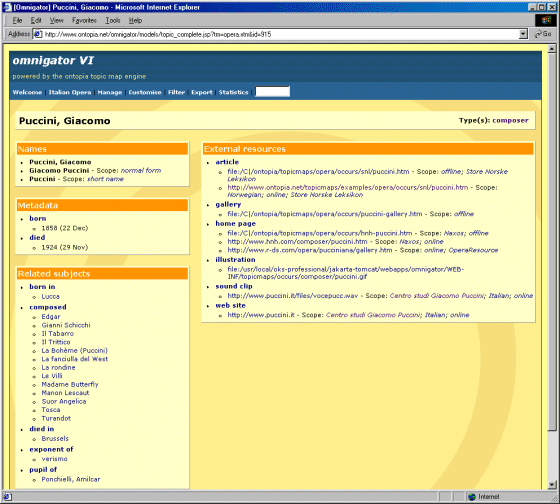This screenshot has width=560, height=504.
Task: Open the View menu
Action: click(56, 20)
